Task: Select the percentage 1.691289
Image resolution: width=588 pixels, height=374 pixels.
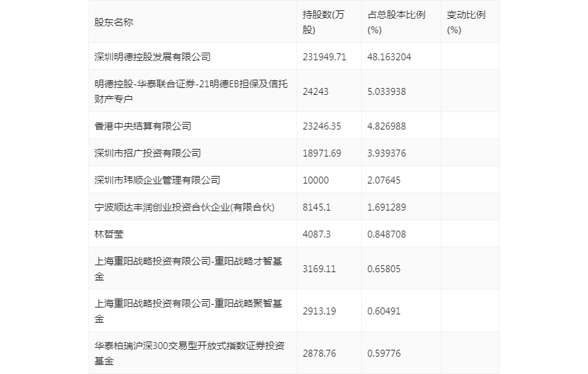Action: point(387,207)
